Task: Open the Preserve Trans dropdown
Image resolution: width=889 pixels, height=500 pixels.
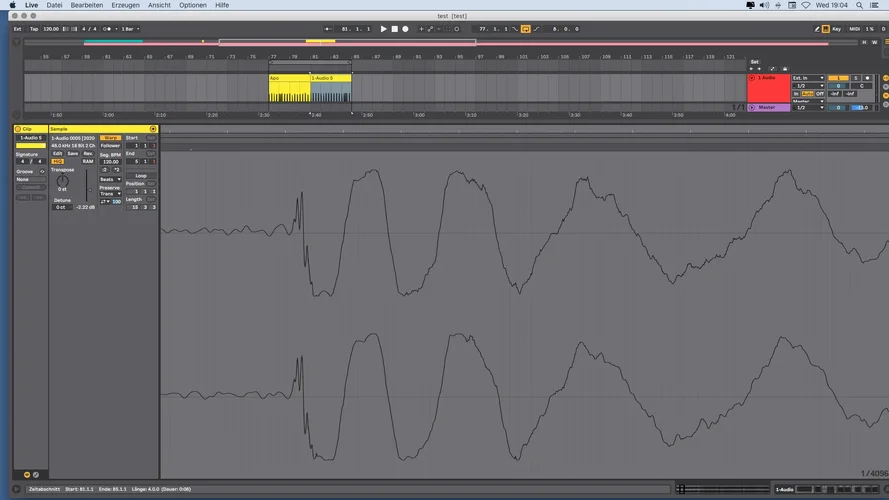Action: [x=111, y=194]
